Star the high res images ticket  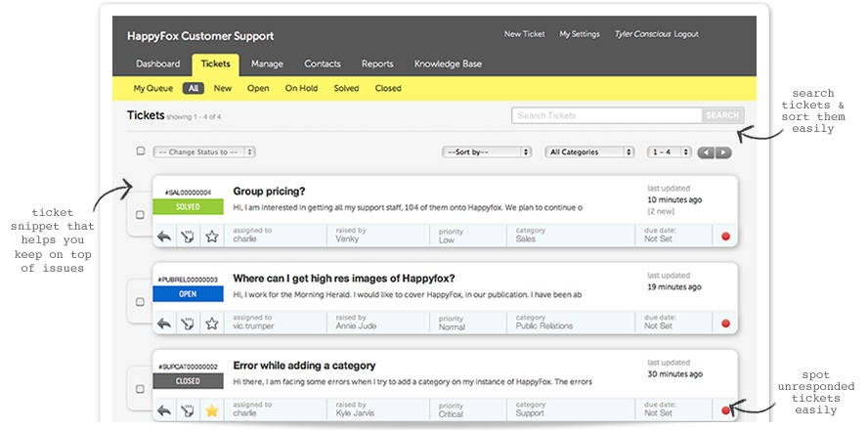(x=211, y=322)
